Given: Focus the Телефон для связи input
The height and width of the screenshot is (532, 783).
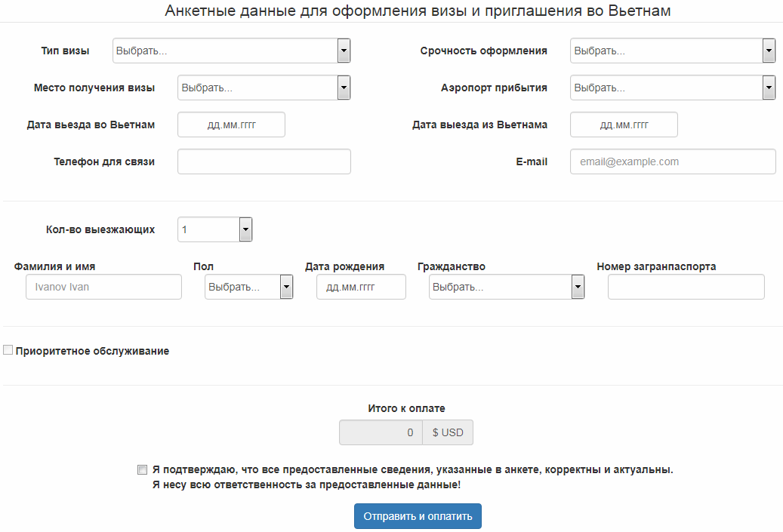Looking at the screenshot, I should 264,161.
